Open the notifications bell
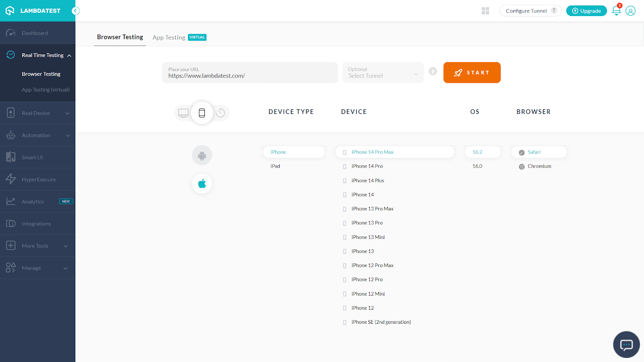Image resolution: width=644 pixels, height=362 pixels. pyautogui.click(x=616, y=11)
